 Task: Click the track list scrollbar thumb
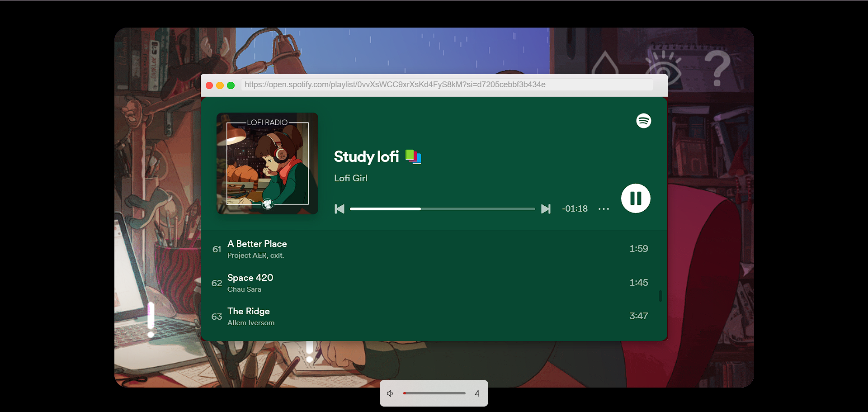pos(660,296)
